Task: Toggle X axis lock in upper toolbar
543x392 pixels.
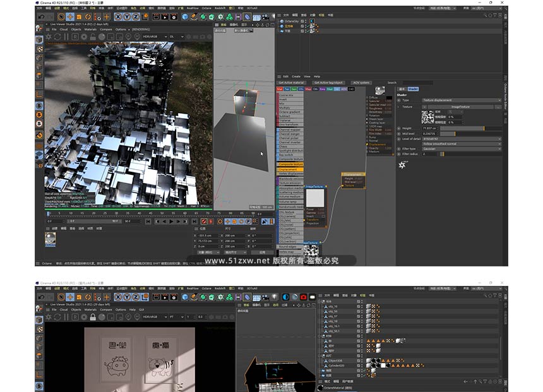Action: coord(119,16)
